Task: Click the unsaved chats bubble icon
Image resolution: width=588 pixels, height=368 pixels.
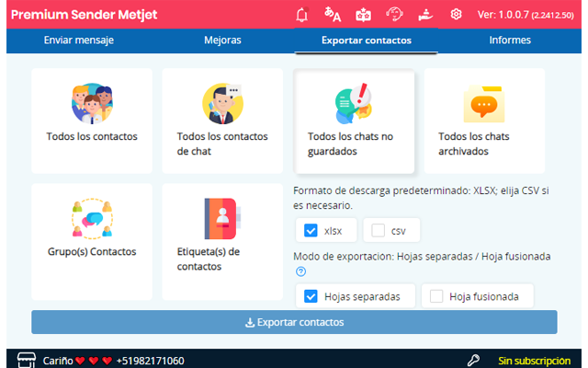Action: tap(354, 104)
